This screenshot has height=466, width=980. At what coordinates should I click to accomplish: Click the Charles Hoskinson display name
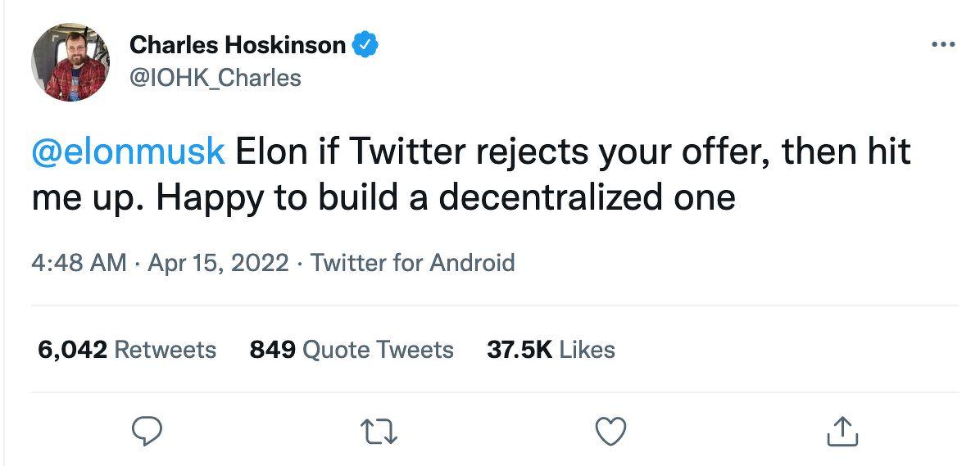[x=238, y=45]
